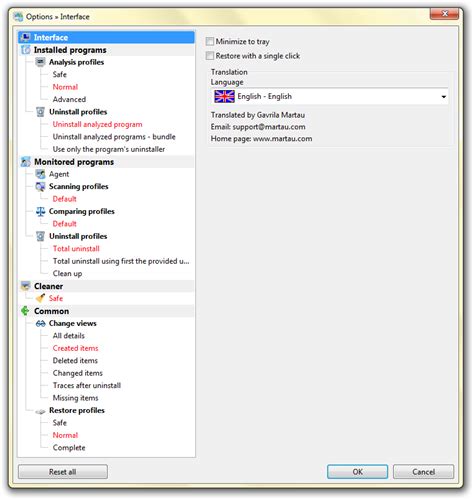
Task: Select Default under Scanning profiles
Action: pos(65,199)
